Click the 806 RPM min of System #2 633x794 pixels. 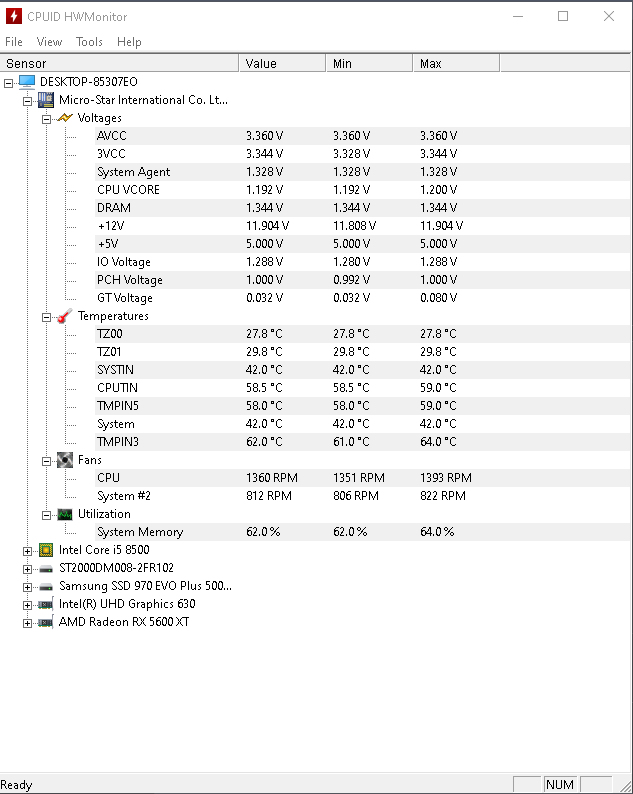[x=356, y=496]
